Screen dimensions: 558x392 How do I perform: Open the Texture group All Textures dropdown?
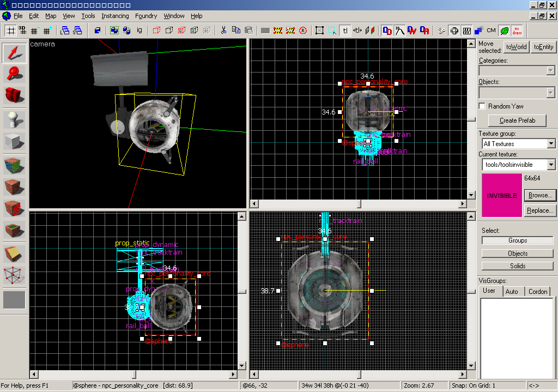551,144
